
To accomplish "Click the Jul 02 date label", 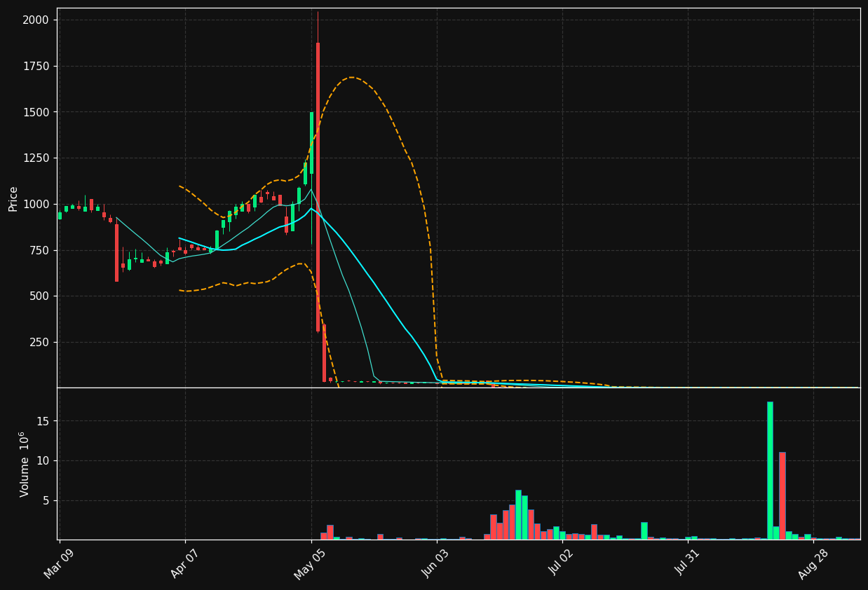I will pos(562,563).
